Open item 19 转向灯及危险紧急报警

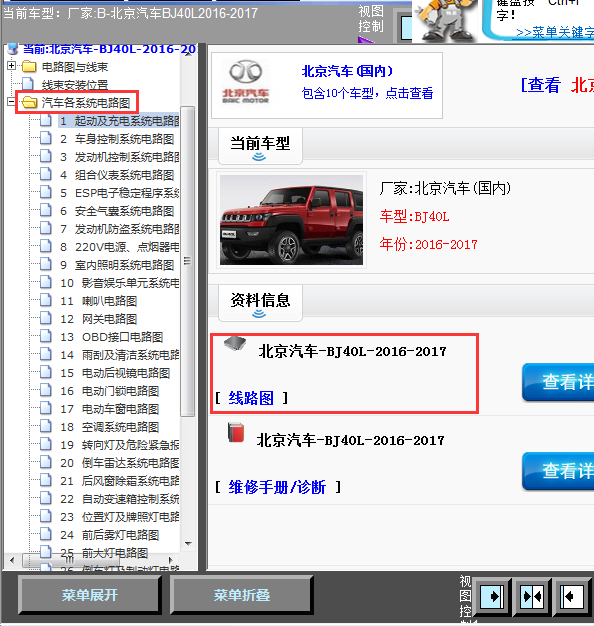pos(120,445)
